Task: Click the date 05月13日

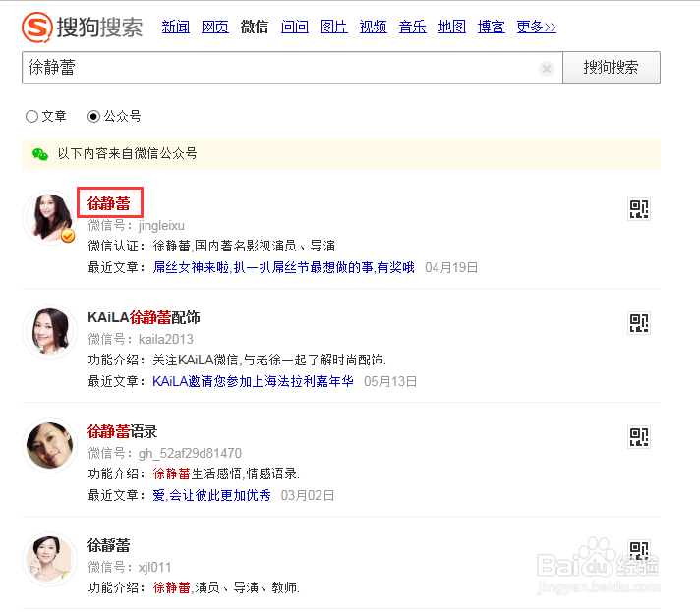Action: (390, 381)
